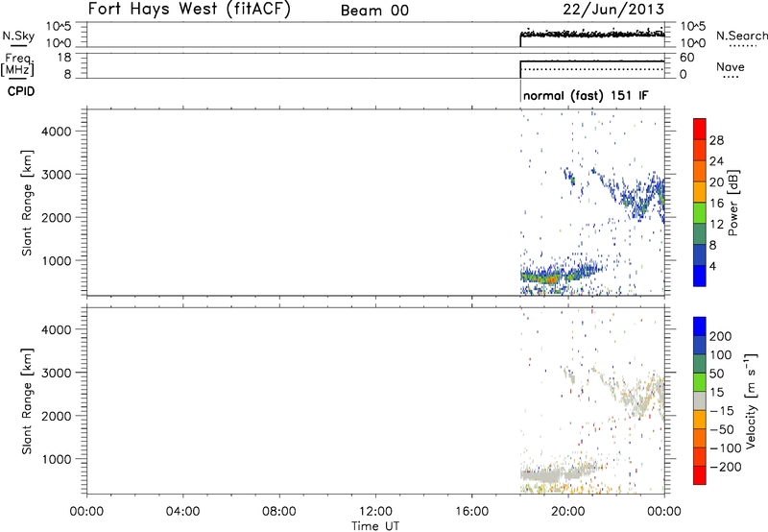This screenshot has height=532, width=768.
Task: Click 'Slant Range [km]' label of power panel
Action: tap(27, 203)
